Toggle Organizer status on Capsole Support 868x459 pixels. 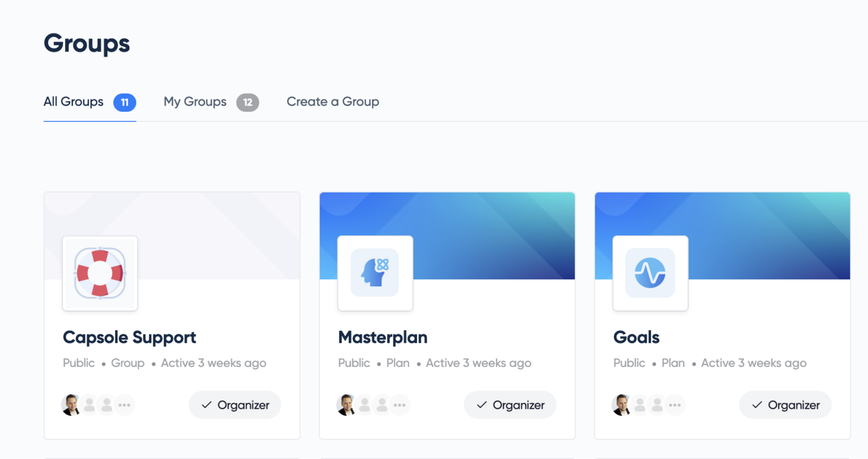tap(235, 405)
